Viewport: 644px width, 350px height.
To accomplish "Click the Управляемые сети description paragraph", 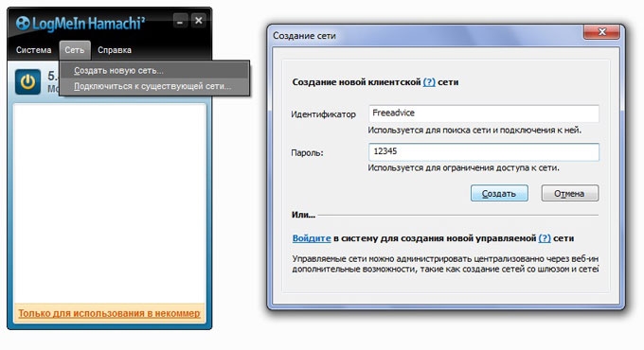I will tap(445, 264).
